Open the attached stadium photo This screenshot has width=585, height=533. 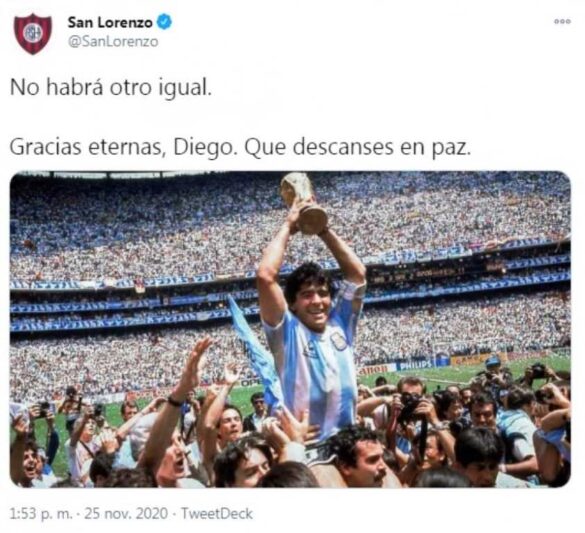tap(290, 329)
